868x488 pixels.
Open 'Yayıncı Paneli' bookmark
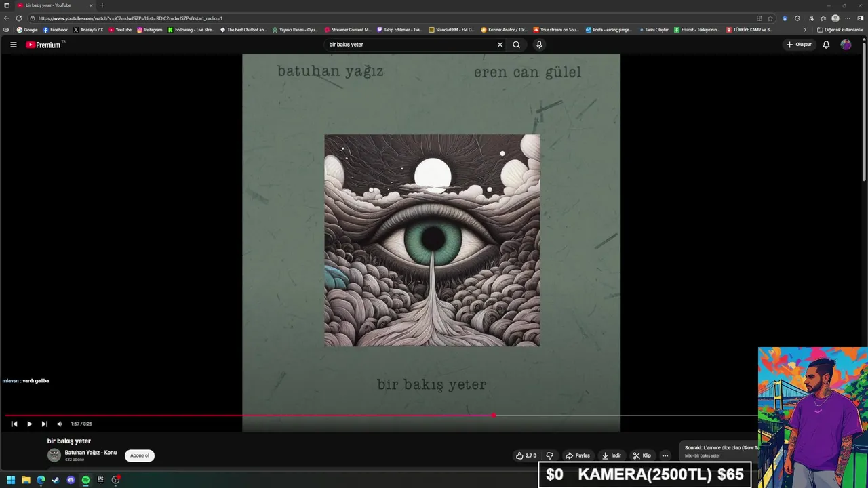[295, 30]
